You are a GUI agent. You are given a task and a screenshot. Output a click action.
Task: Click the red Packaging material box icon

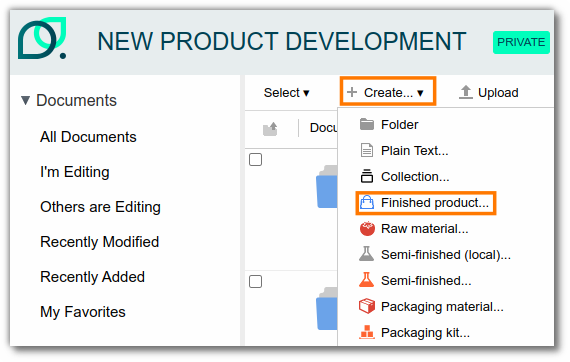367,306
